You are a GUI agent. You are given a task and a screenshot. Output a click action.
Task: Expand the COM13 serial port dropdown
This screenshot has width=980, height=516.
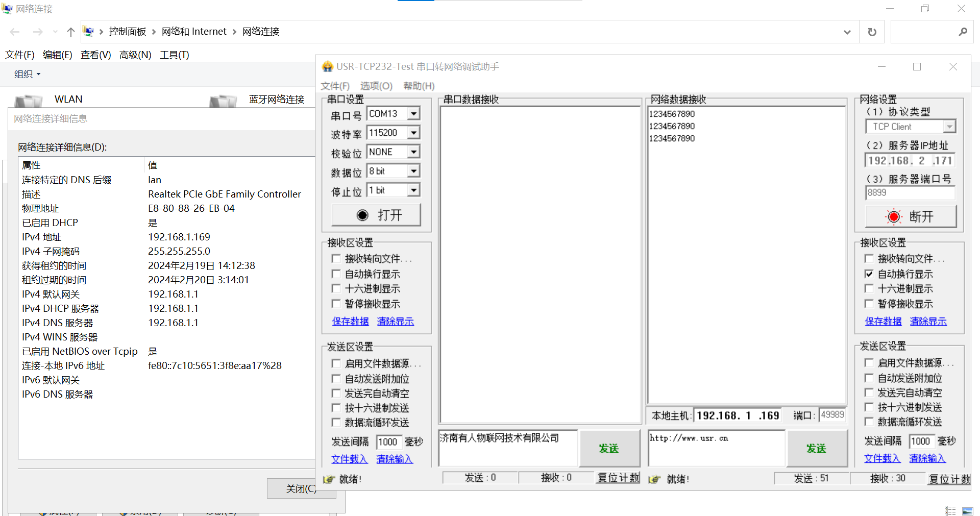414,114
